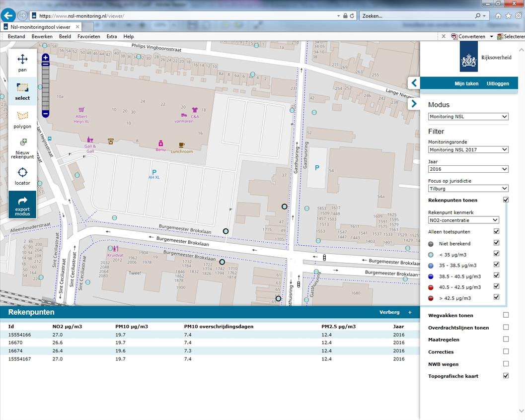Click Verberg to hide Rekenpunten
Image resolution: width=525 pixels, height=420 pixels.
point(389,312)
